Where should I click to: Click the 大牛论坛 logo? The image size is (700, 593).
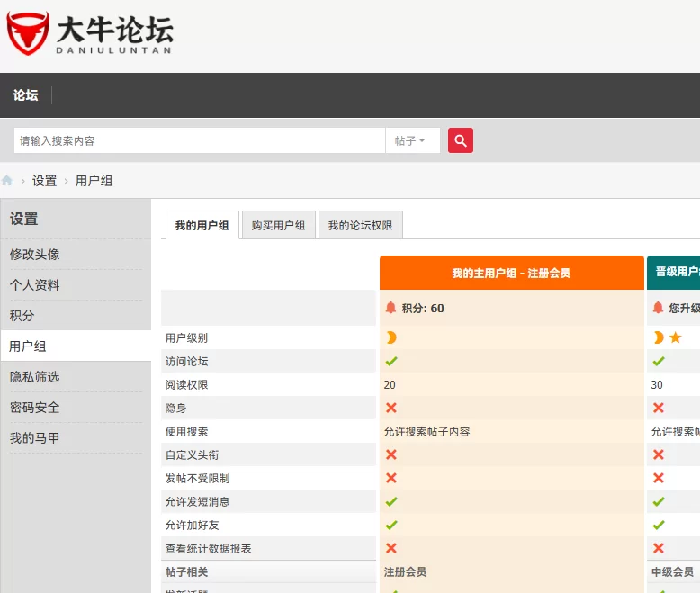point(91,33)
